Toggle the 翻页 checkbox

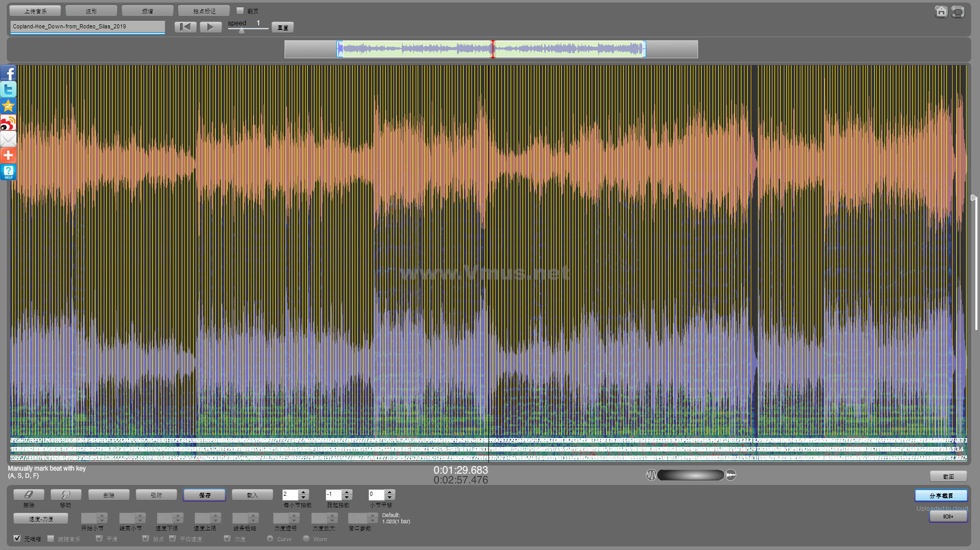[240, 10]
